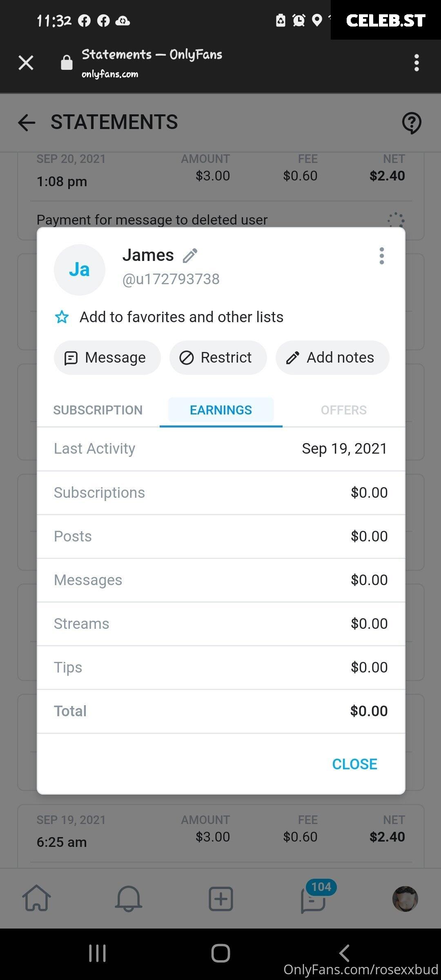
Task: Tap the new post plus icon
Action: click(220, 899)
